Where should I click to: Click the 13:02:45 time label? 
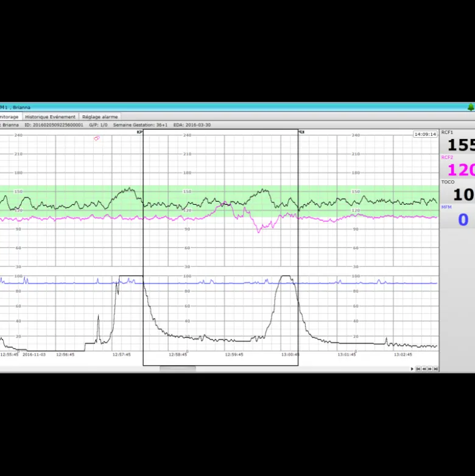[403, 354]
